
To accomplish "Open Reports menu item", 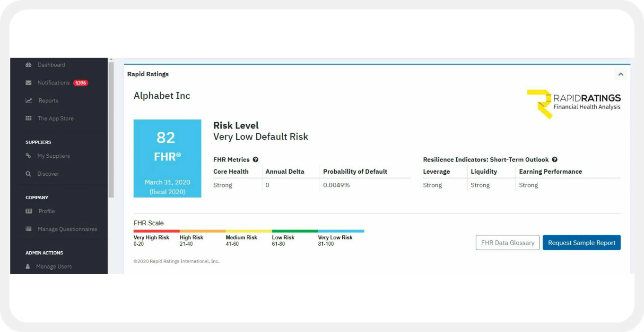I will tap(48, 101).
